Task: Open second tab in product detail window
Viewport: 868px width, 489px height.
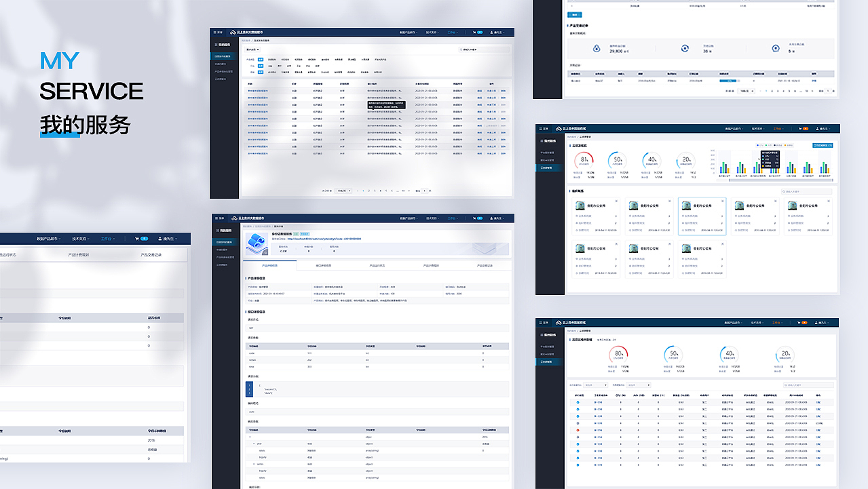Action: 323,266
